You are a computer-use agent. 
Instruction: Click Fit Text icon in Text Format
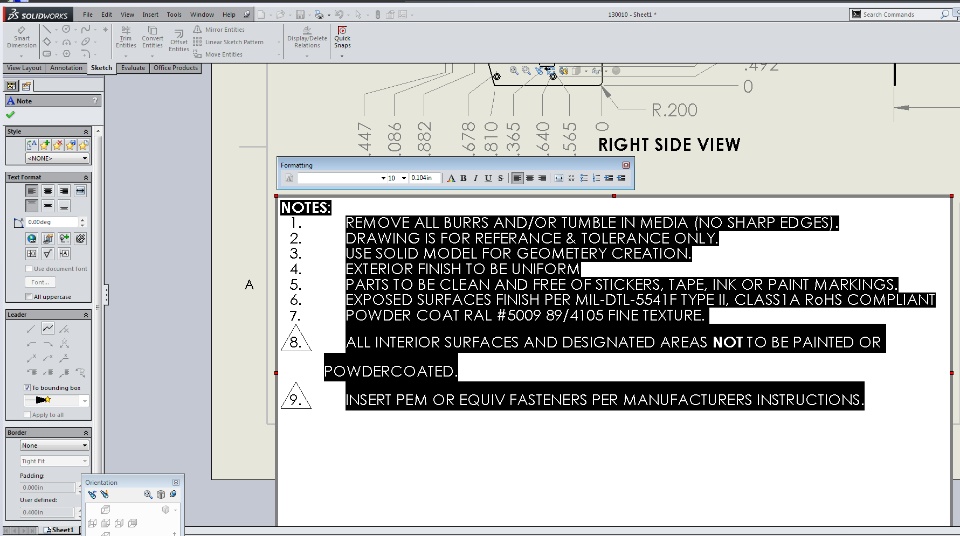click(80, 191)
